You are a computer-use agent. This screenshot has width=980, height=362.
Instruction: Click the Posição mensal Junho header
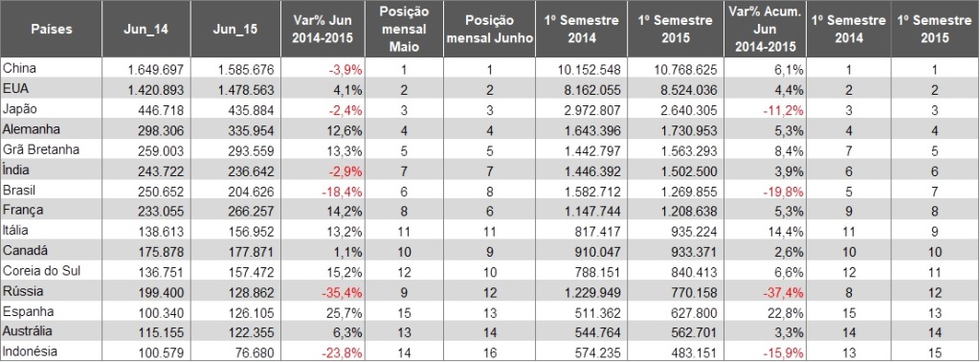point(489,30)
